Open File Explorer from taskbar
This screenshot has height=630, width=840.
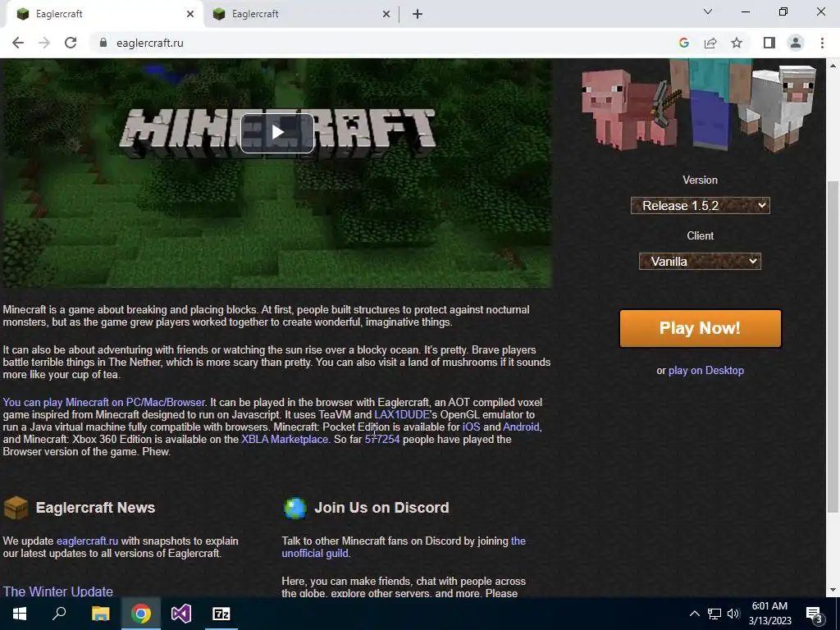[x=100, y=614]
